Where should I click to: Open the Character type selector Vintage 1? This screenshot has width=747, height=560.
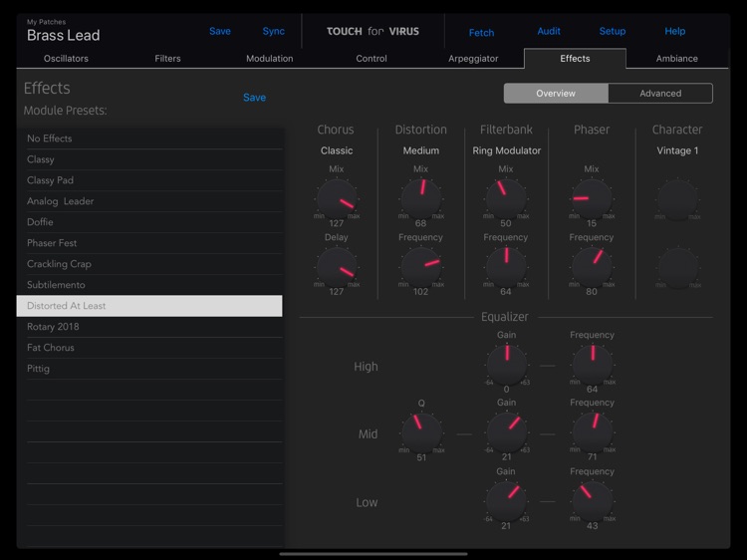coord(677,150)
